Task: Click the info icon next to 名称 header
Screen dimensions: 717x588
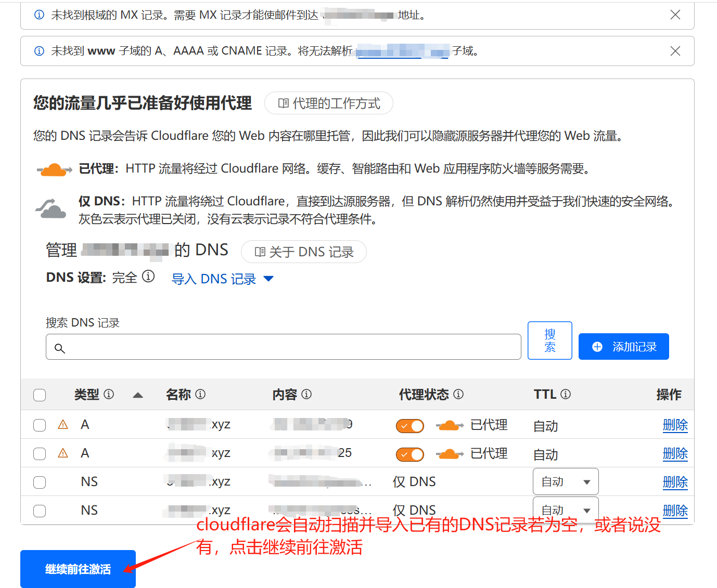Action: (x=200, y=394)
